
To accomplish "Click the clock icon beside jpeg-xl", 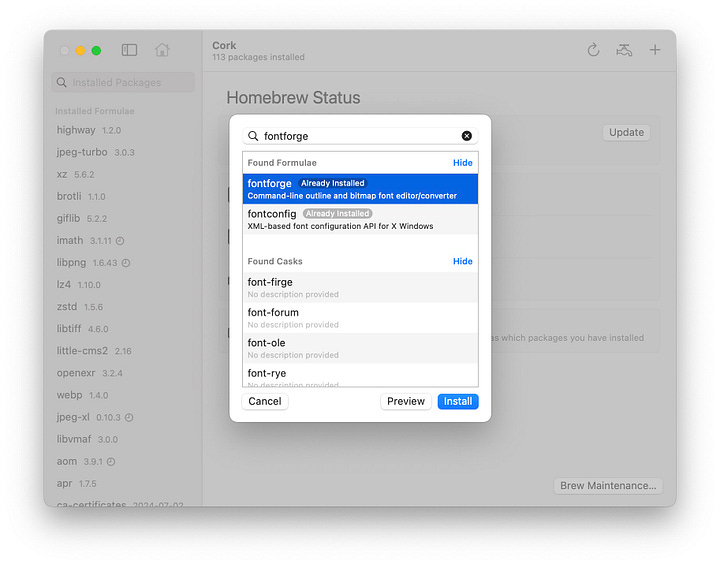I will pyautogui.click(x=129, y=417).
